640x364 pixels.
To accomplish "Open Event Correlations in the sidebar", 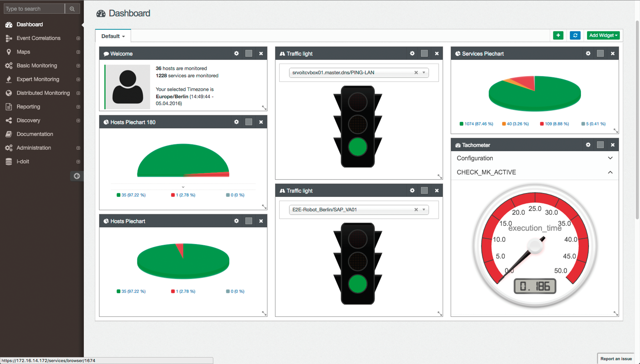I will click(38, 38).
